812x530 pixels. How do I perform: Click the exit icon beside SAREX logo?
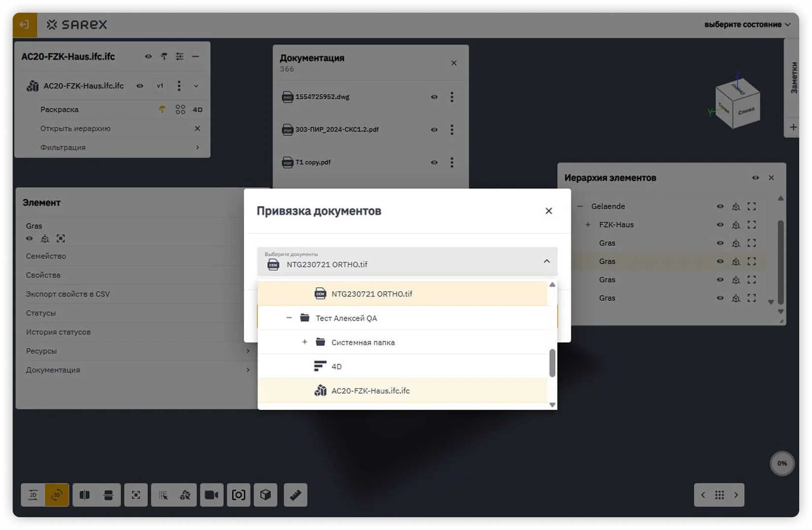[x=25, y=25]
